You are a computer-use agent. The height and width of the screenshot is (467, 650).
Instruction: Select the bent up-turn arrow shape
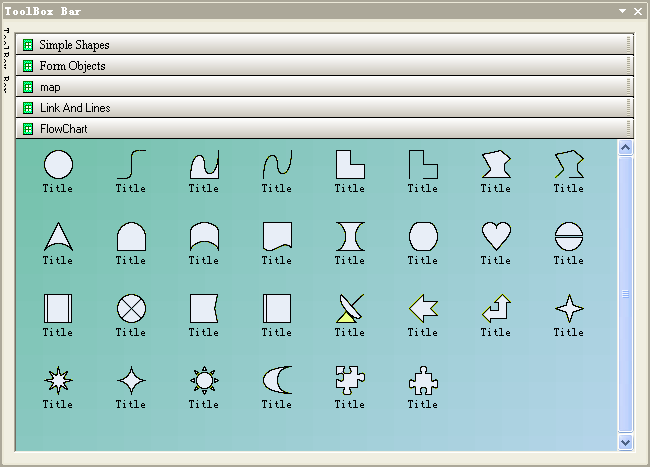pyautogui.click(x=496, y=309)
